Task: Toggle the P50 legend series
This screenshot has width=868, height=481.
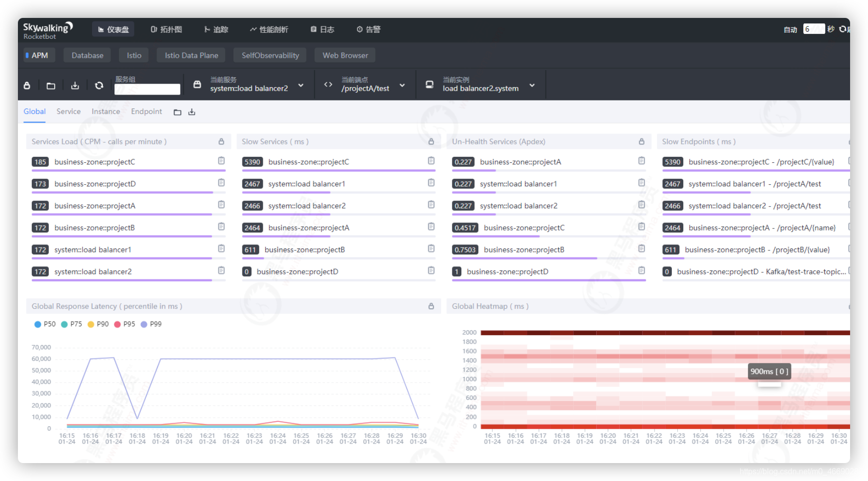Action: (45, 324)
